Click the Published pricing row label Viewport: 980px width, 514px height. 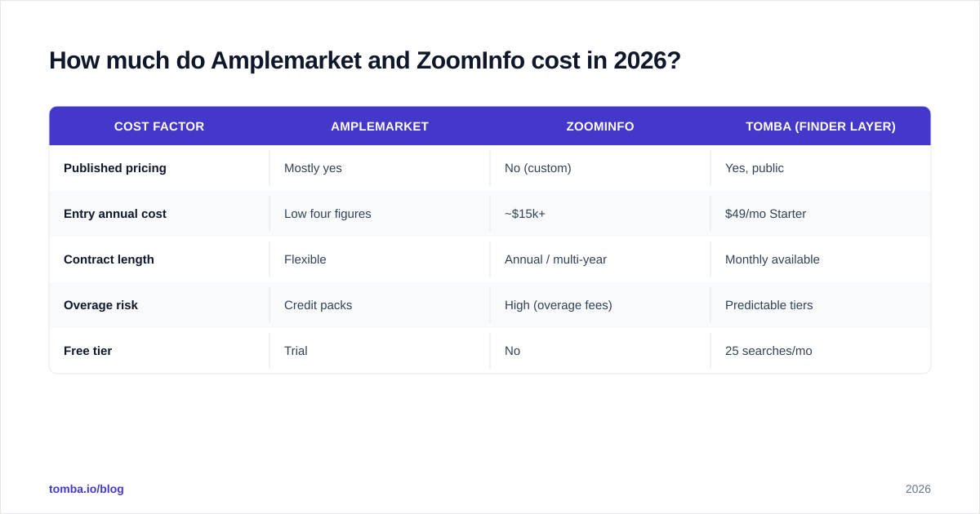click(x=115, y=168)
